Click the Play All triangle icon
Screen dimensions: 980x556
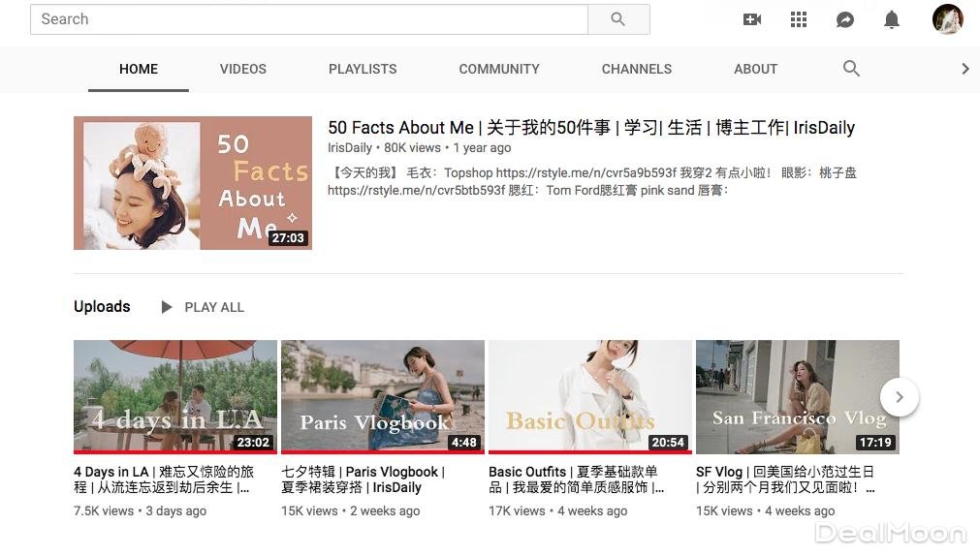pos(167,307)
